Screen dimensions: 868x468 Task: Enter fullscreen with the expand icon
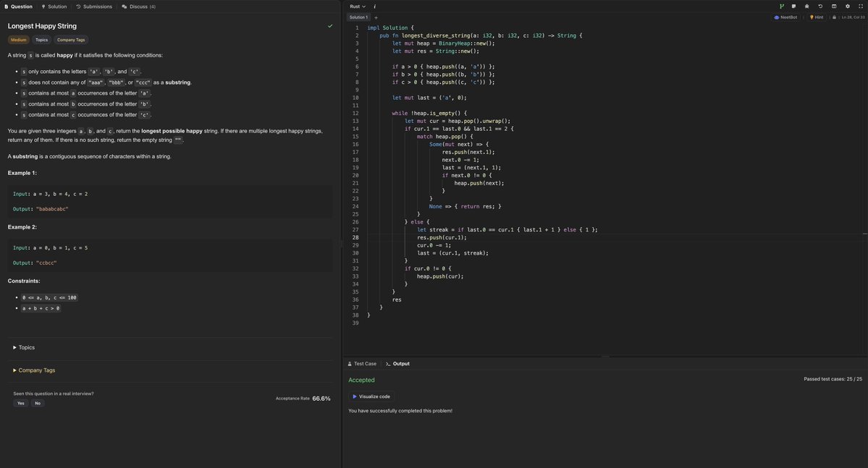860,6
